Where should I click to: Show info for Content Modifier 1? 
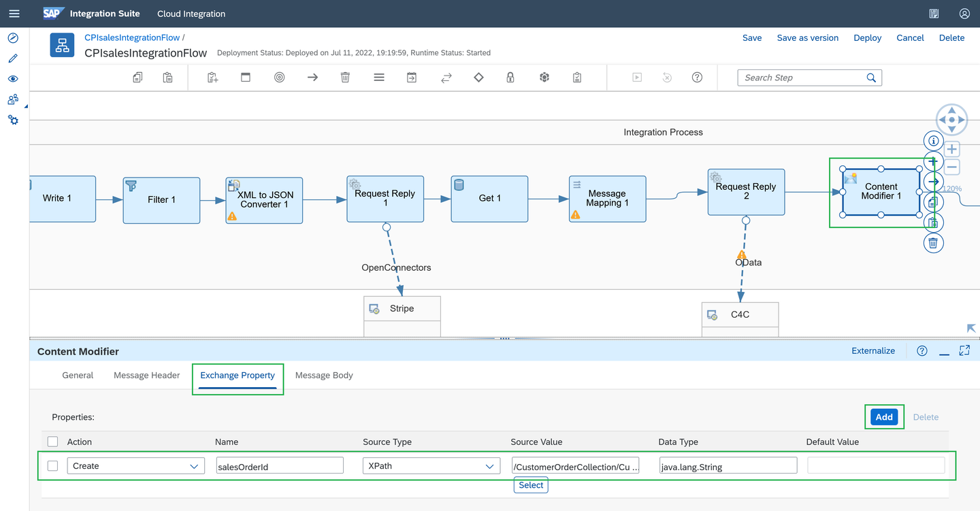click(x=934, y=142)
